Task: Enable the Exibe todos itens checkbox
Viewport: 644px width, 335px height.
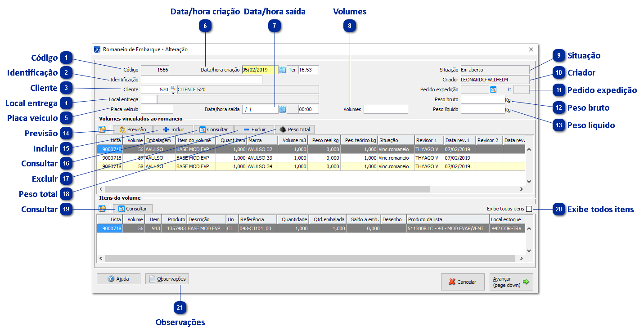Action: pos(529,209)
